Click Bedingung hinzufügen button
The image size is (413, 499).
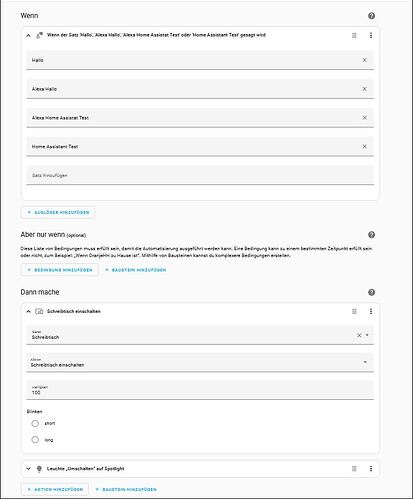60,270
